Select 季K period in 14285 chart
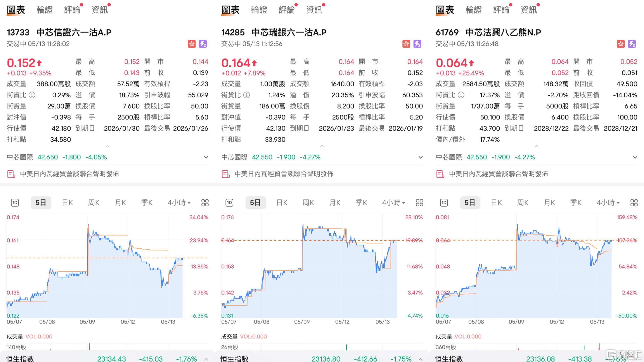The height and width of the screenshot is (362, 644). [x=362, y=203]
